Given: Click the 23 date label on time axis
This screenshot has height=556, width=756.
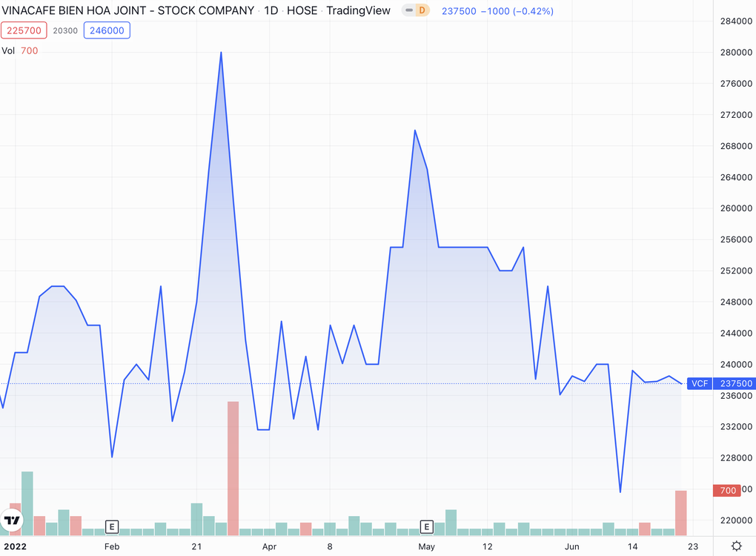Looking at the screenshot, I should pos(693,546).
